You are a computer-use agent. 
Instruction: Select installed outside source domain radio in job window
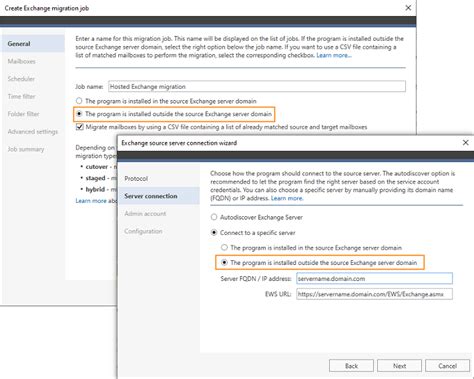coord(79,114)
